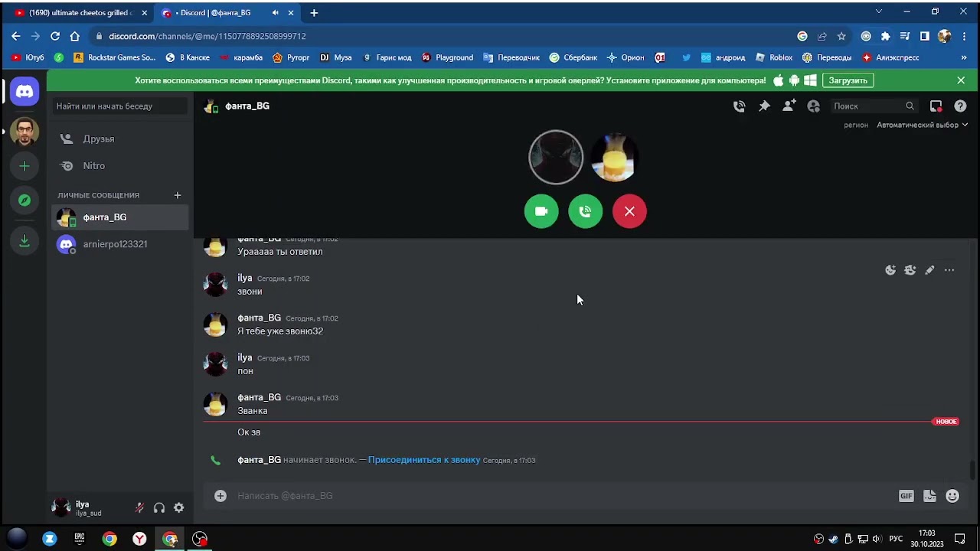Open the emoji picker
980x551 pixels.
pos(952,496)
